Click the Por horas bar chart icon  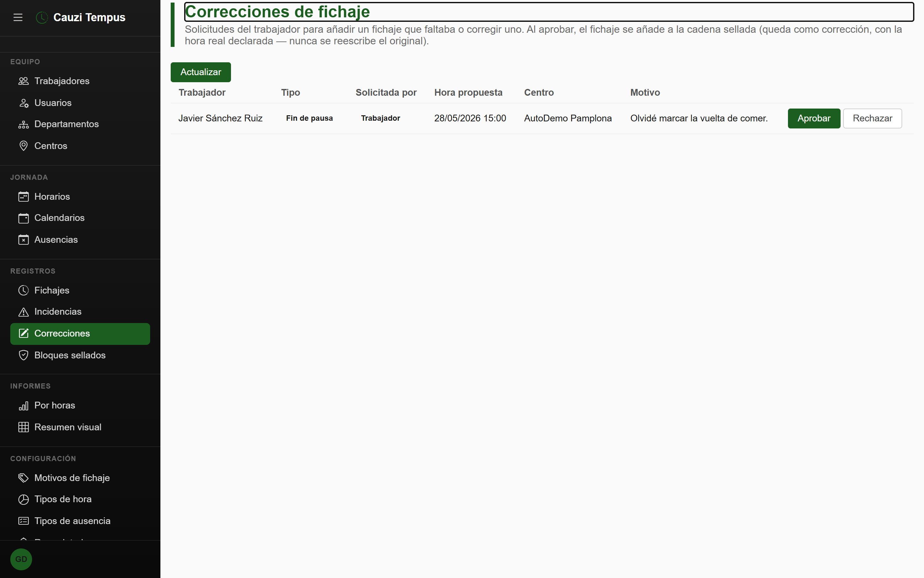click(24, 406)
